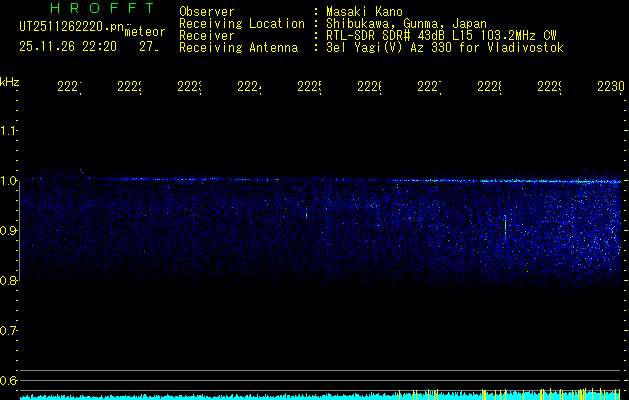Click the 2226 time marker

pyautogui.click(x=369, y=86)
